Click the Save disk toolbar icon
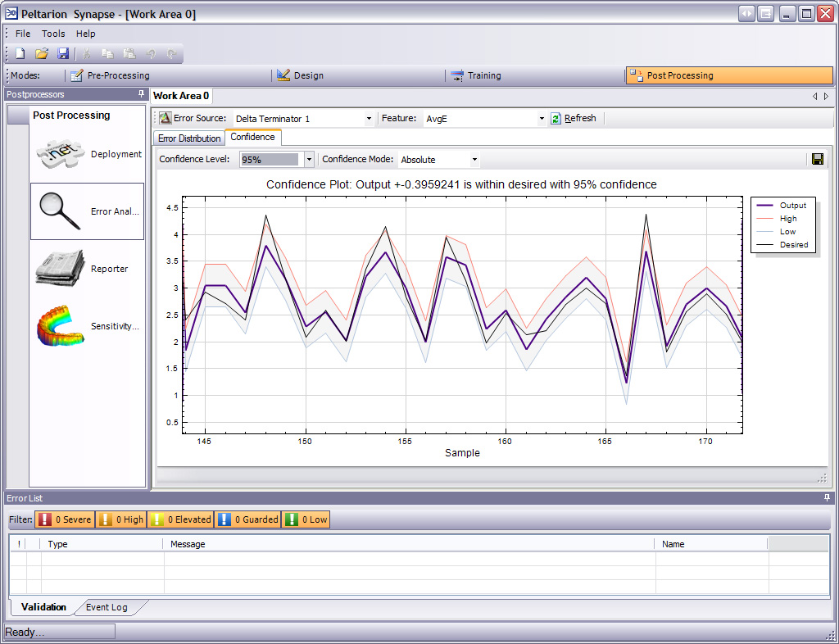The width and height of the screenshot is (839, 644). tap(63, 53)
